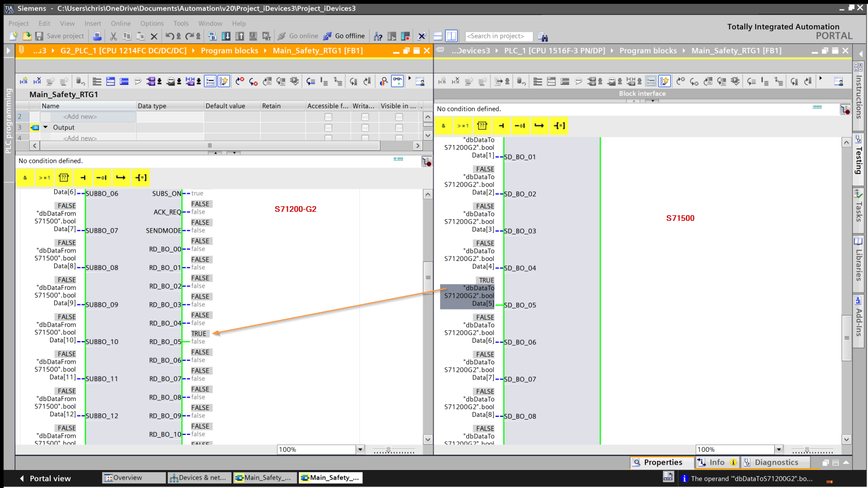868x488 pixels.
Task: Expand breadcrumb arrow before Program blocks, left editor
Action: [193, 51]
